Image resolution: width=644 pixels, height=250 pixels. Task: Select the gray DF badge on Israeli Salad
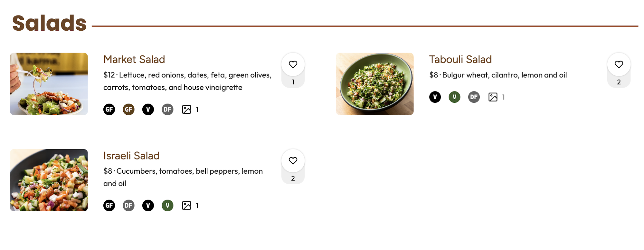128,206
